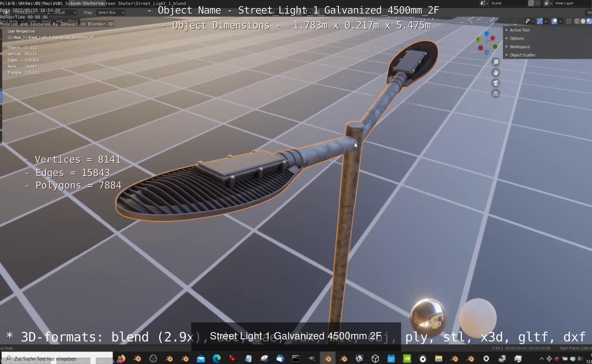Viewport: 592px width, 364px height.
Task: Click the 'Edges 109,452' statistics line
Action: (x=23, y=60)
